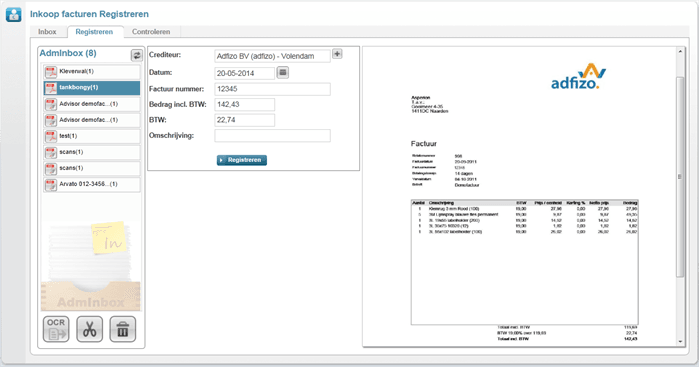Click PDF icon of test(1)

51,136
